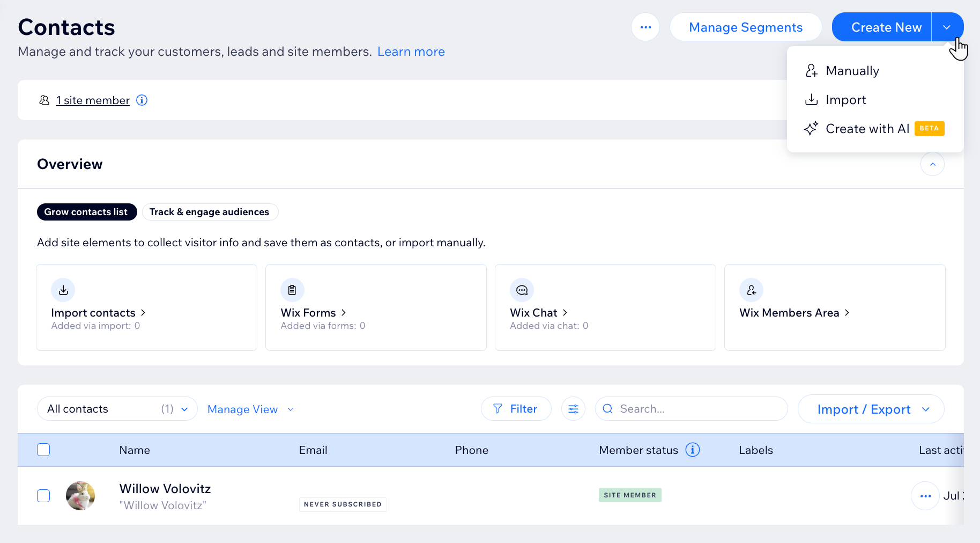Expand the Manage View dropdown
Screen dimensions: 980x543
(251, 409)
